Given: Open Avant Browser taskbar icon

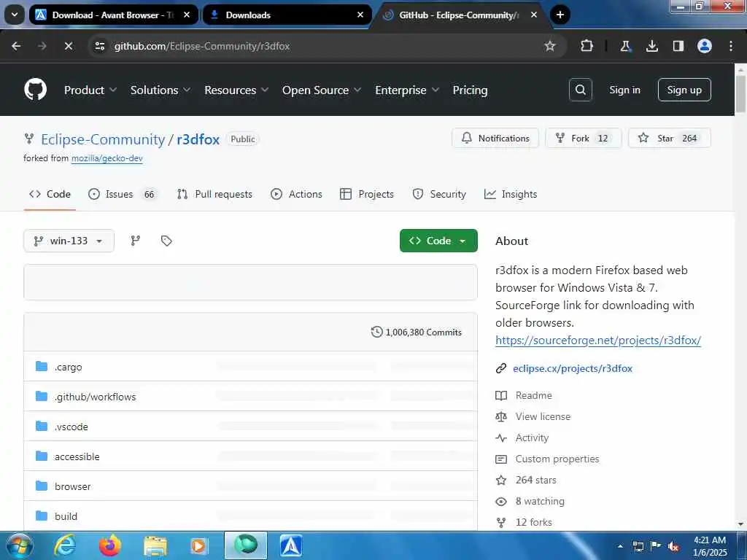Looking at the screenshot, I should [290, 545].
